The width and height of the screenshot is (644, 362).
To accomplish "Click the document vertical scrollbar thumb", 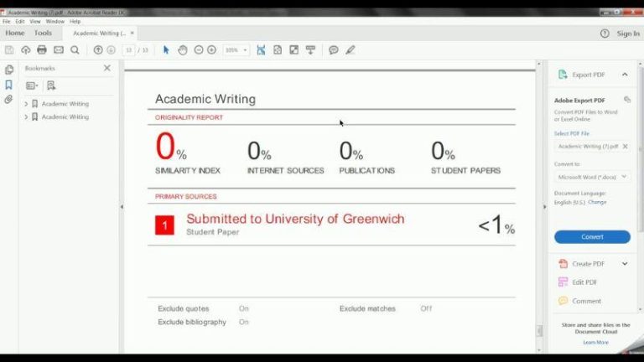I will [539, 330].
